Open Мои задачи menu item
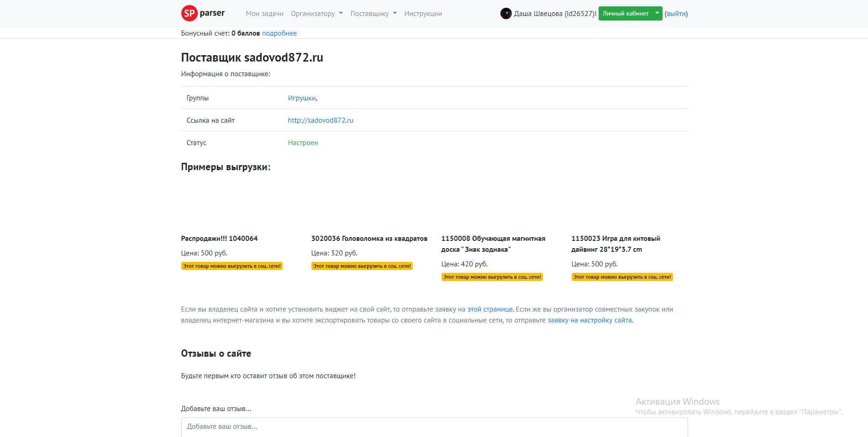The image size is (868, 437). [x=265, y=14]
